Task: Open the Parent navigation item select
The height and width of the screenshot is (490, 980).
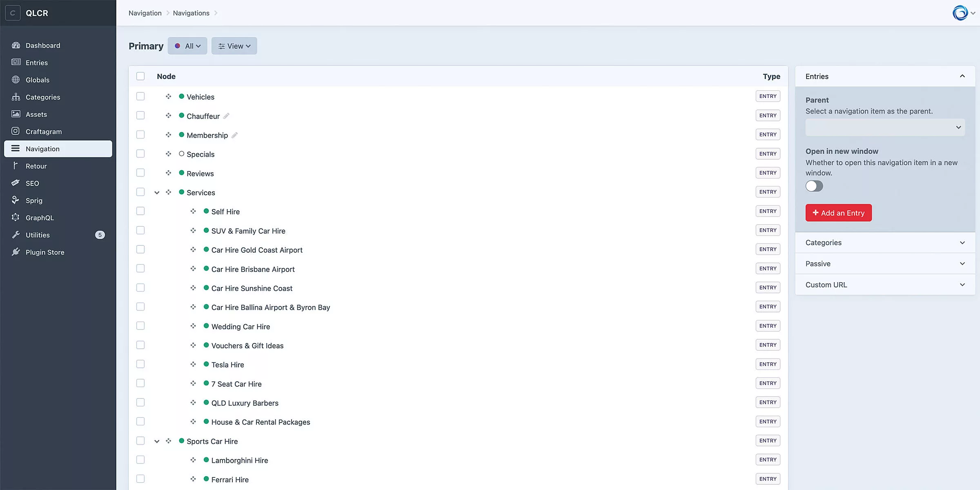Action: [885, 127]
